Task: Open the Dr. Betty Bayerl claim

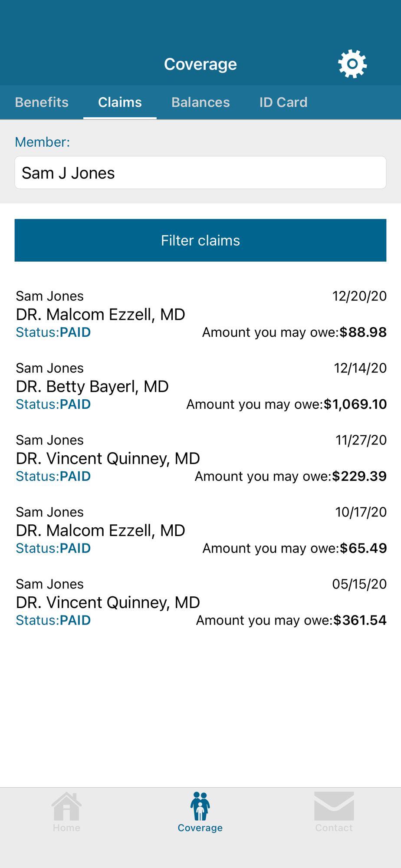Action: 200,386
